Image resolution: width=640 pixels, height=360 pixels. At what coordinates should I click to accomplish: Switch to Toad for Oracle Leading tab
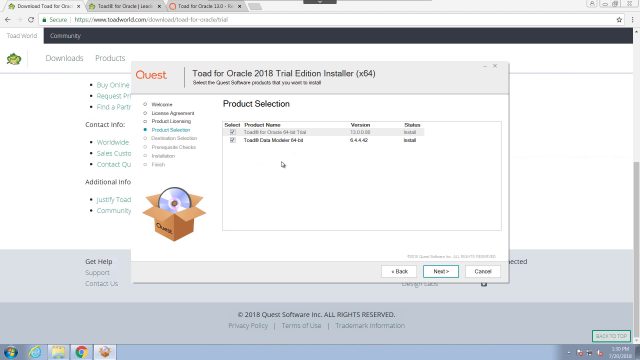[x=125, y=7]
